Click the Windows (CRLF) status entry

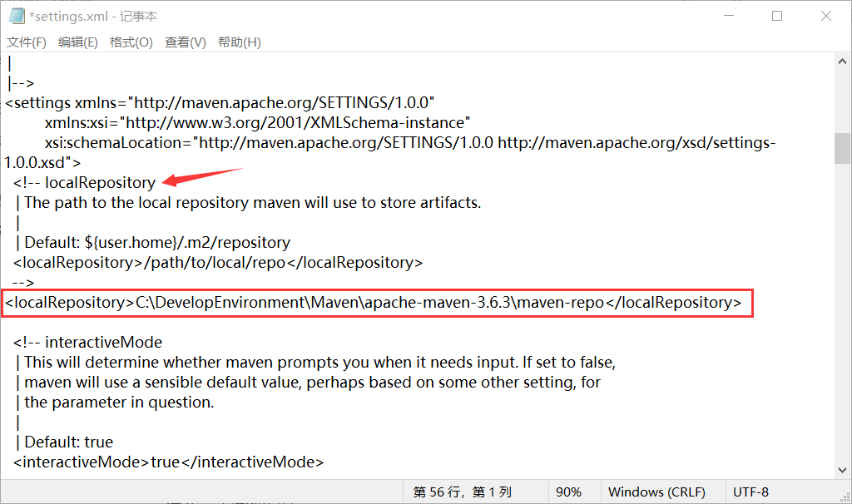point(656,492)
